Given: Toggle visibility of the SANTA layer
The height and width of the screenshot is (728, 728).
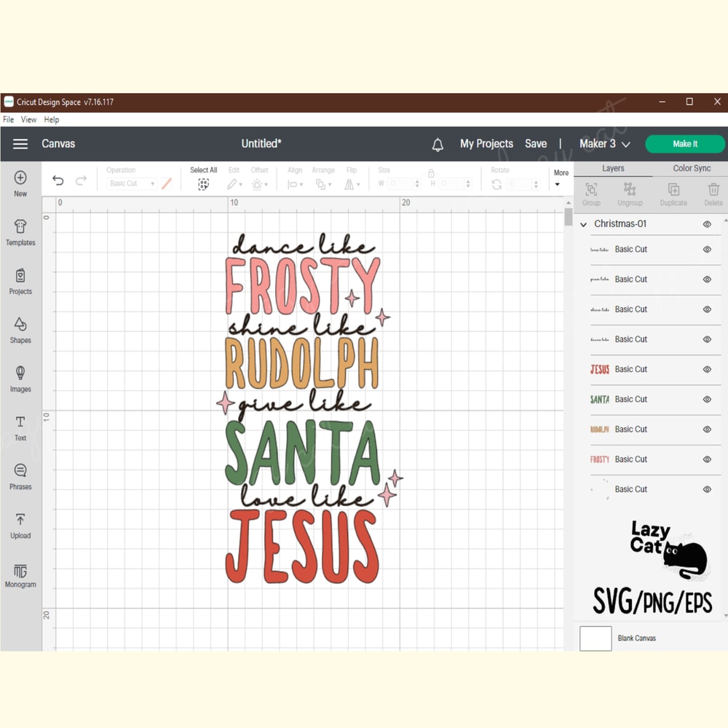Looking at the screenshot, I should point(706,399).
